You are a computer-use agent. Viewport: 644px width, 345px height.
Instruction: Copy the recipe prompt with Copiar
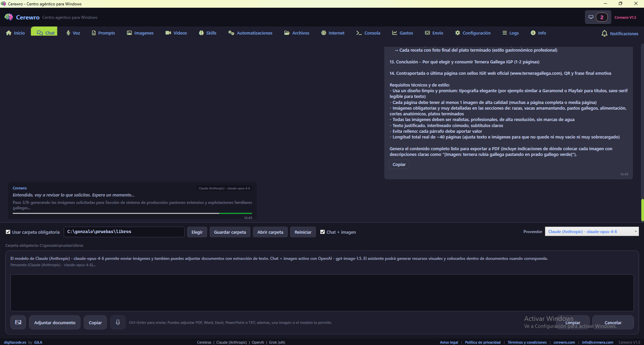point(399,164)
